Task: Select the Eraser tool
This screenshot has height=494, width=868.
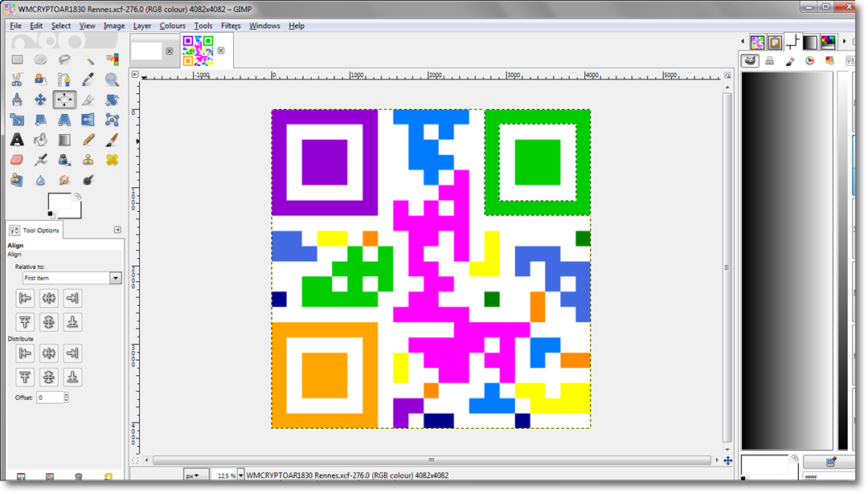Action: tap(17, 160)
